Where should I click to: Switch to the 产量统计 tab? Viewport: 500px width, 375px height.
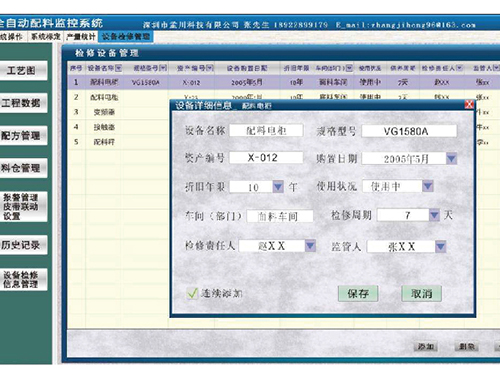pyautogui.click(x=80, y=37)
